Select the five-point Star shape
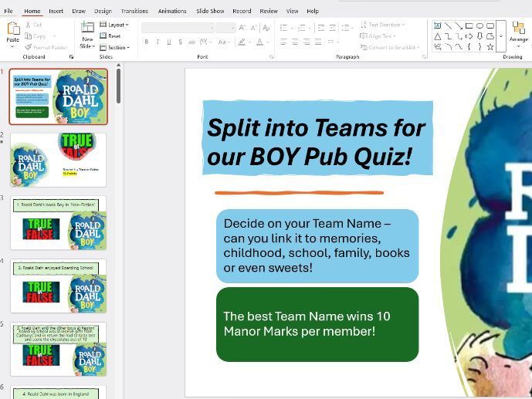This screenshot has height=399, width=532. [x=490, y=47]
